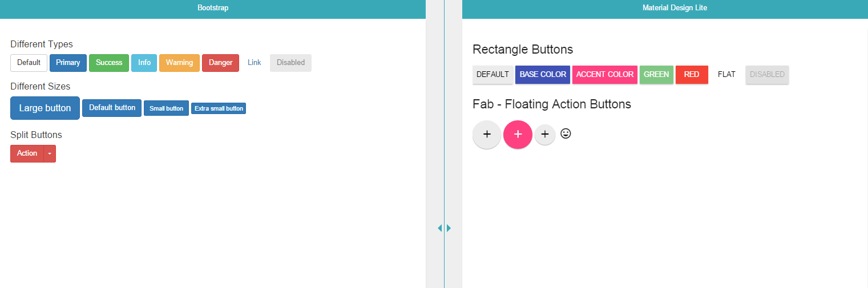Click the smiley face icon button
868x288 pixels.
tap(566, 133)
